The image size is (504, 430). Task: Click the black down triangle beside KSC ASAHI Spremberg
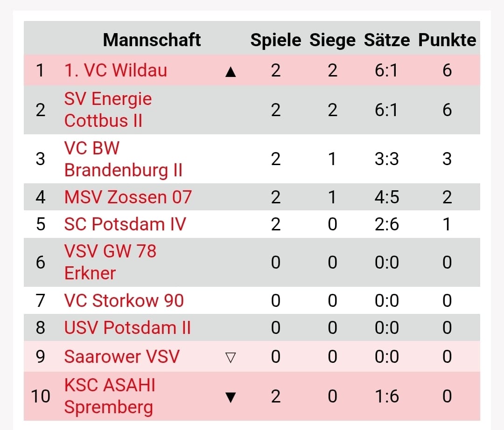pos(231,397)
